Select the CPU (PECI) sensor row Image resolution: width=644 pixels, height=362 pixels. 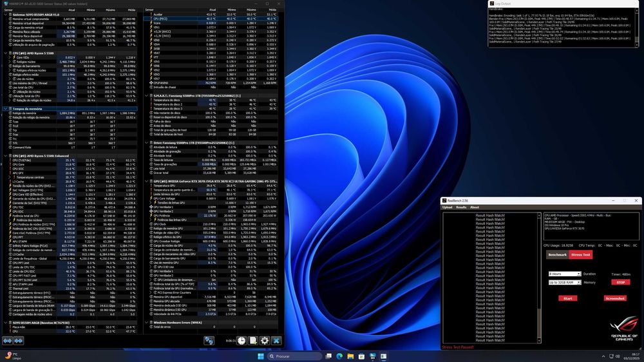pyautogui.click(x=211, y=19)
